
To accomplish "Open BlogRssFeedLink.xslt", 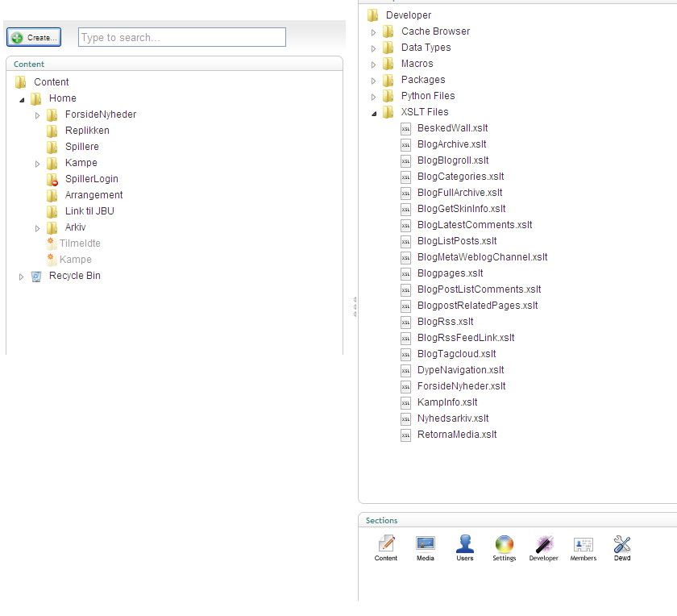I will pos(466,337).
